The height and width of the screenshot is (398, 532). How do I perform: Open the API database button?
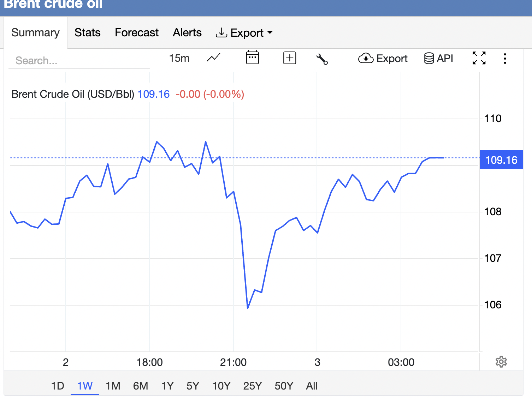click(x=438, y=58)
